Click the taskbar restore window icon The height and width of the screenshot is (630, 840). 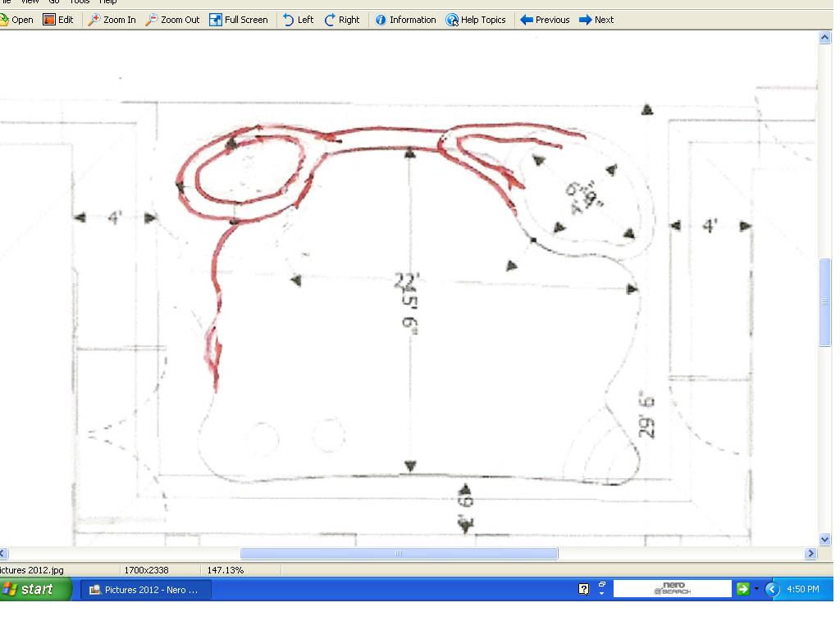click(x=601, y=584)
